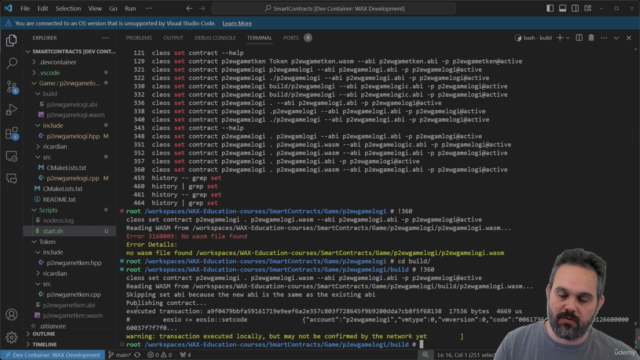Click the bash - build terminal label
This screenshot has width=640, height=360.
[x=533, y=38]
